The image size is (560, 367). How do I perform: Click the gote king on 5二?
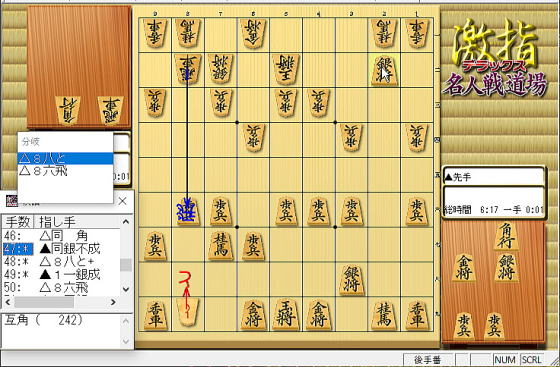285,70
